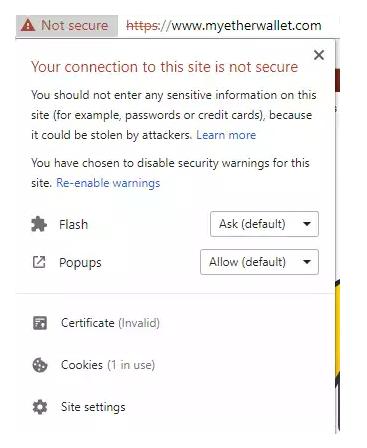The height and width of the screenshot is (448, 367).
Task: Click the Certificate icon
Action: tap(40, 323)
